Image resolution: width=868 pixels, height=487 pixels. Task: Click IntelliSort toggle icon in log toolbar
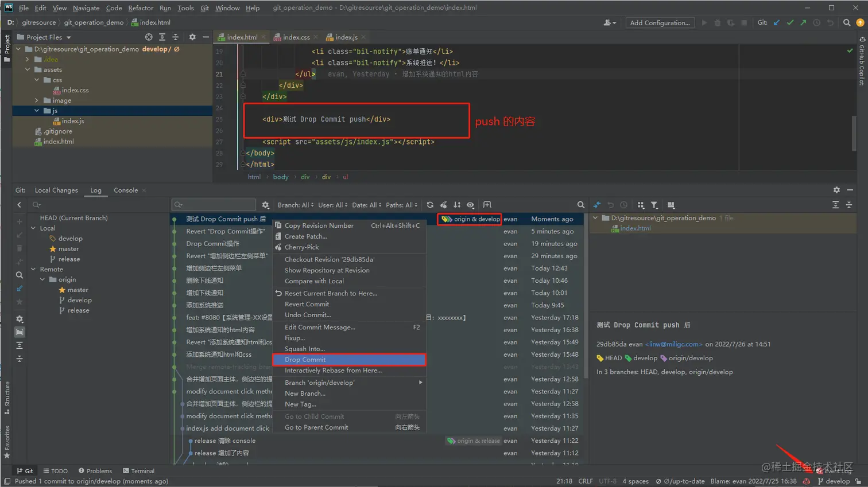457,205
